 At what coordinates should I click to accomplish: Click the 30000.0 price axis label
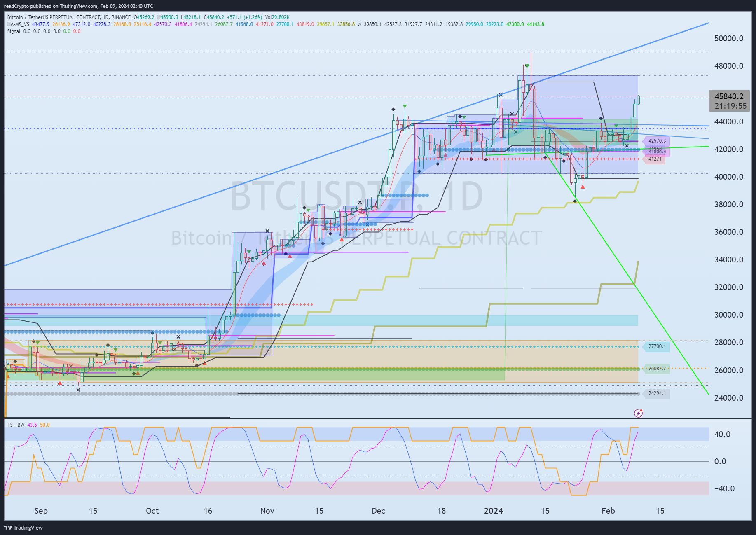729,315
